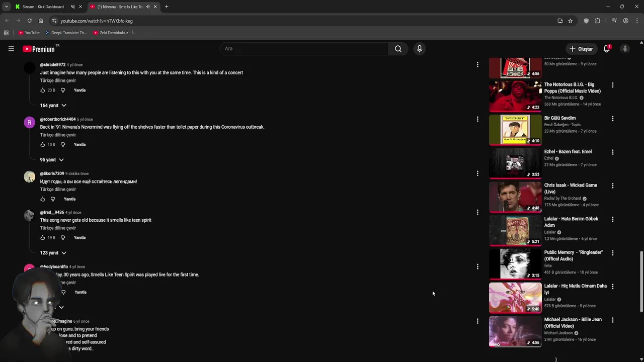The image size is (644, 362).
Task: Open Public Memory Ringleader video title
Action: (573, 255)
